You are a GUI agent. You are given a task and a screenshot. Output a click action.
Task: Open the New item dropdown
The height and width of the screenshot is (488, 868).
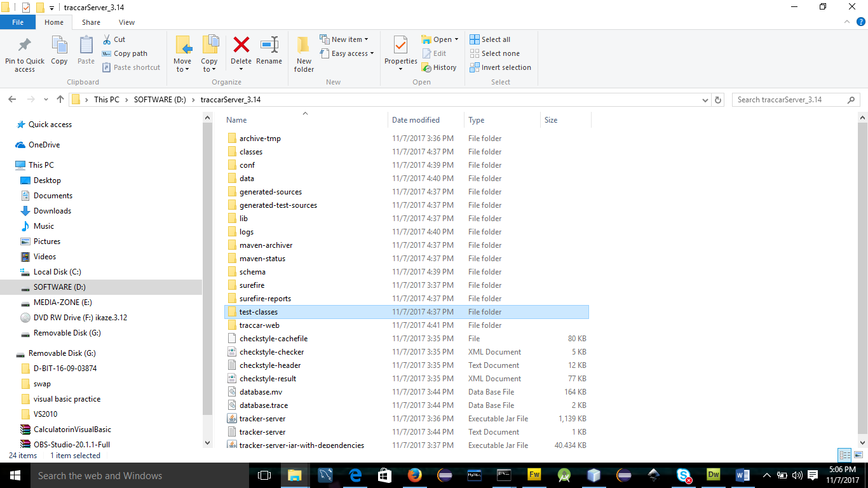(x=344, y=39)
